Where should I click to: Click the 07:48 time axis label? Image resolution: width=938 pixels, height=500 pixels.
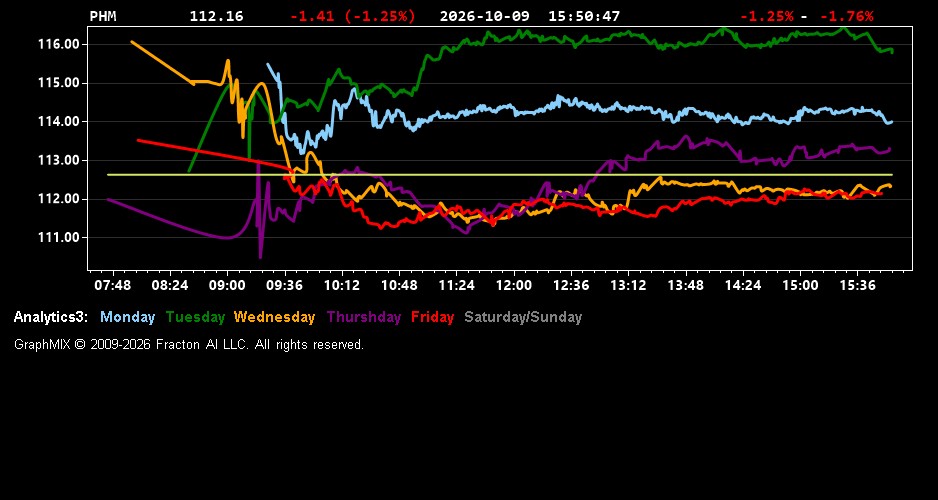coord(112,285)
